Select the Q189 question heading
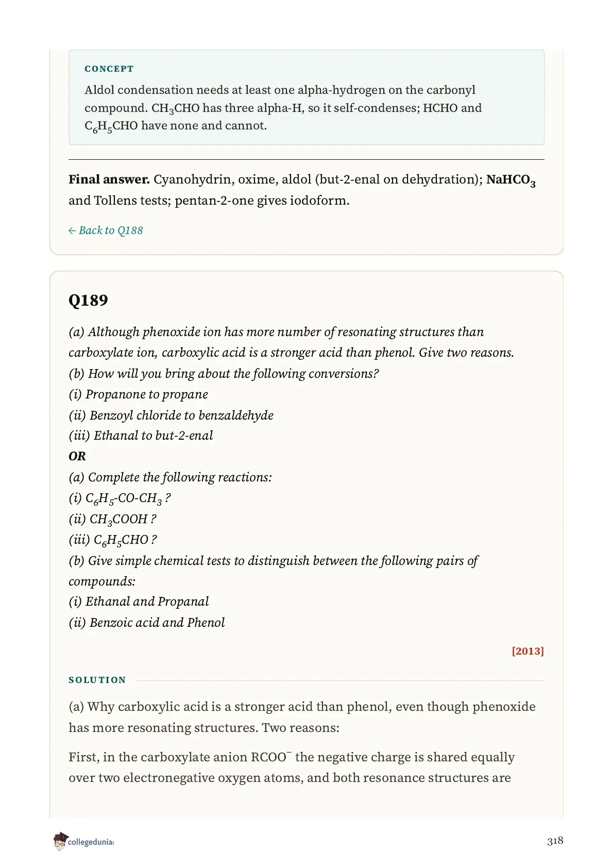The height and width of the screenshot is (868, 613). coord(88,300)
